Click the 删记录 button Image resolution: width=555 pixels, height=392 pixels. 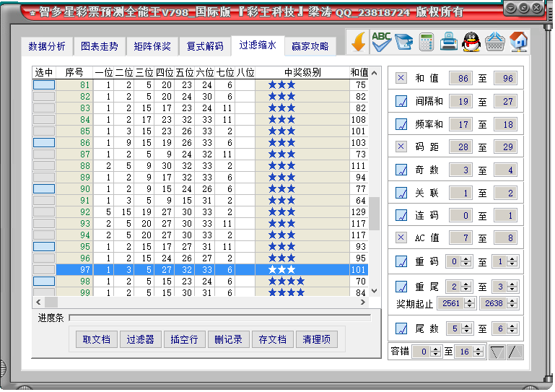tap(229, 339)
